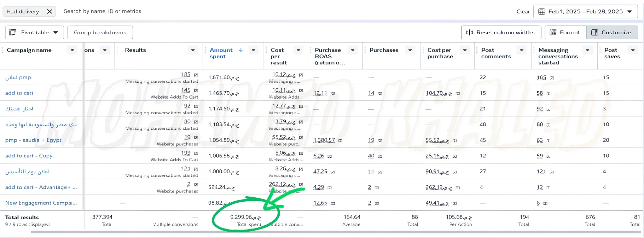
Task: Click the info icon beside messaging conversations 12
Action: pyautogui.click(x=549, y=188)
